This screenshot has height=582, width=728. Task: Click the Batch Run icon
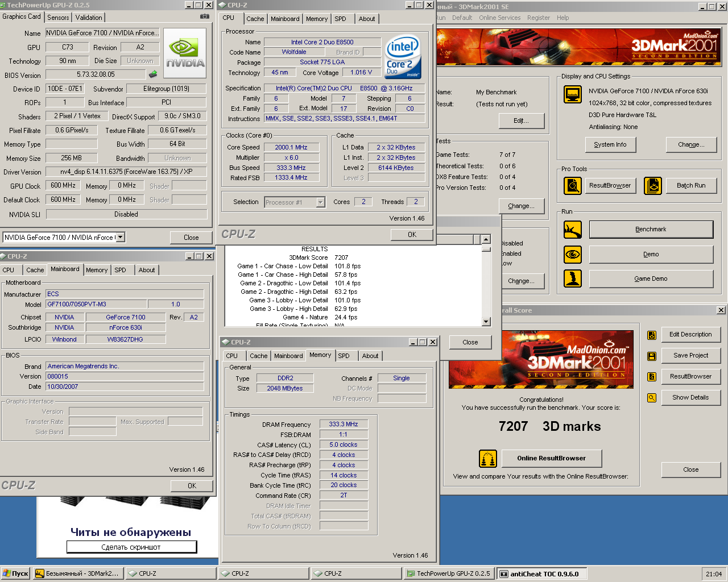pos(653,186)
